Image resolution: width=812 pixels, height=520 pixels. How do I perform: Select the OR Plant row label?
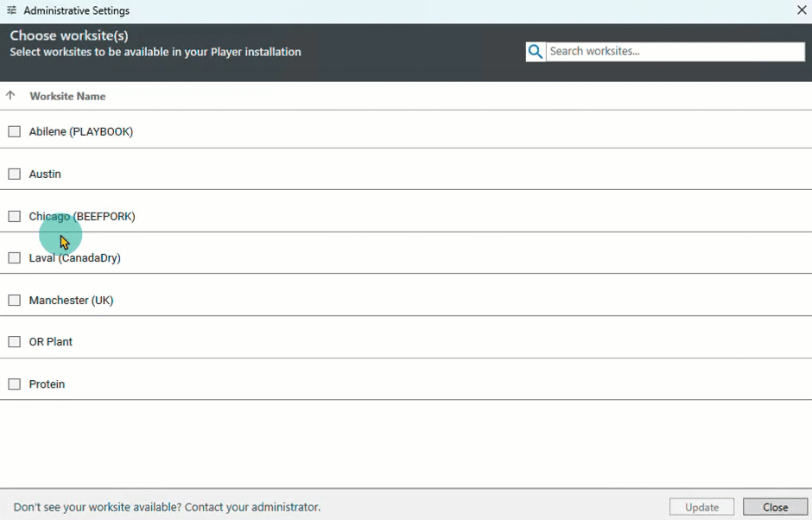(x=51, y=342)
